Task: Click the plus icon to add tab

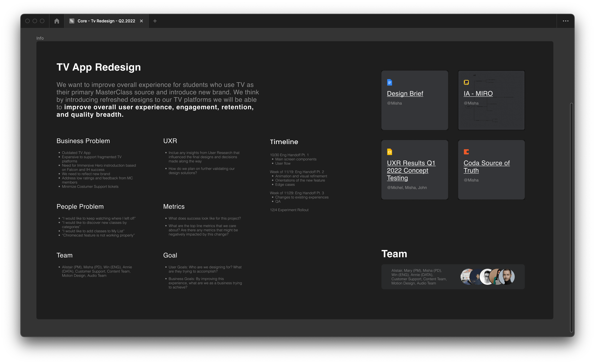Action: click(x=155, y=21)
